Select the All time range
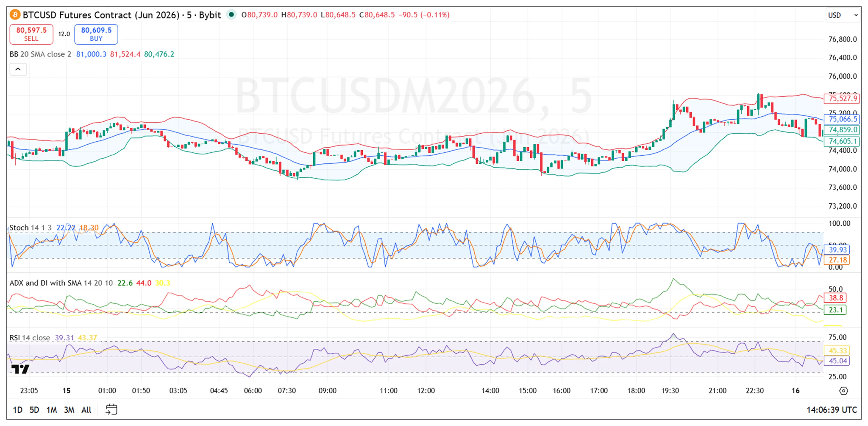The image size is (868, 426). pyautogui.click(x=86, y=410)
